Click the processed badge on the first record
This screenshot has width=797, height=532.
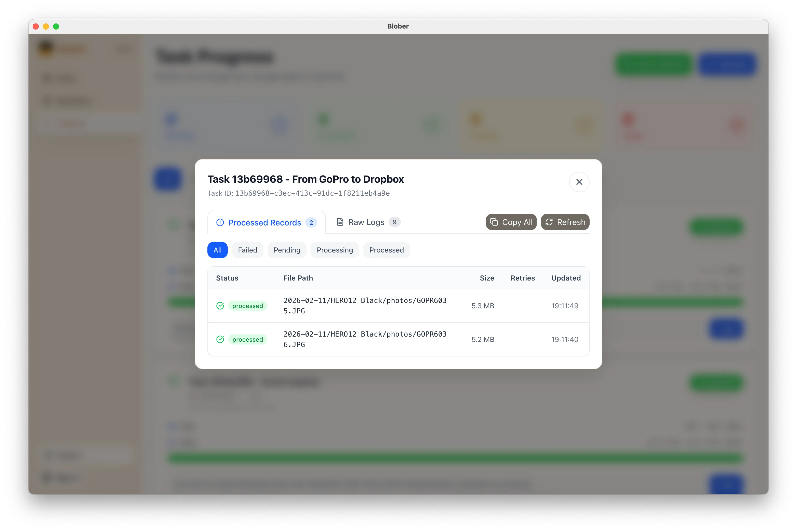pos(248,305)
